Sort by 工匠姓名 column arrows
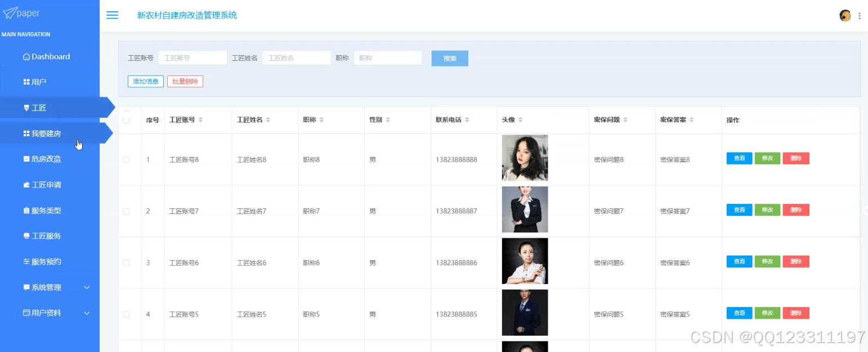This screenshot has height=352, width=868. [x=268, y=120]
